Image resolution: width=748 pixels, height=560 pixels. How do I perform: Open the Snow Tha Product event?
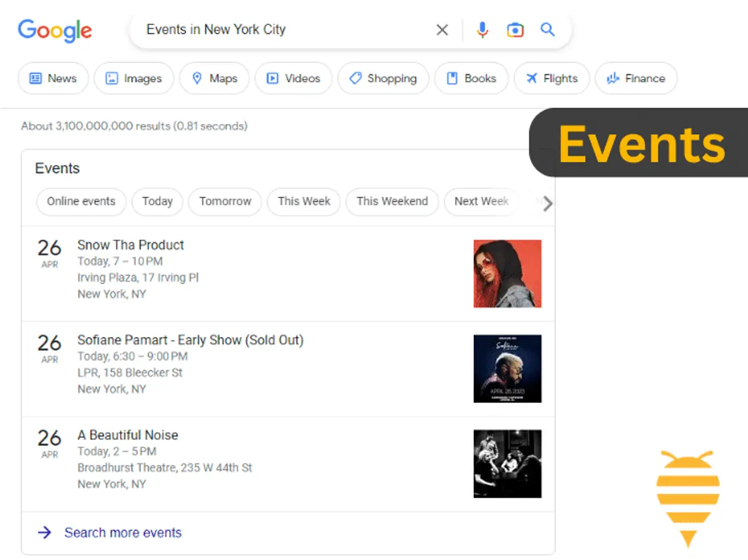pyautogui.click(x=131, y=245)
